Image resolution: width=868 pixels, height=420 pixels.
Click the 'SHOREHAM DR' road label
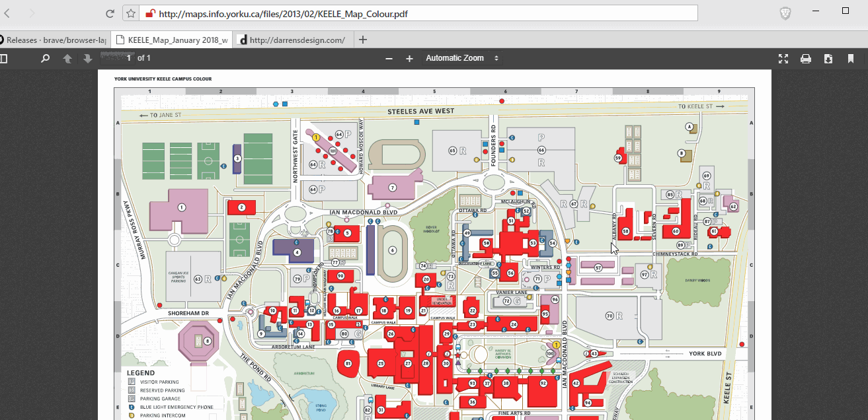[x=188, y=313]
